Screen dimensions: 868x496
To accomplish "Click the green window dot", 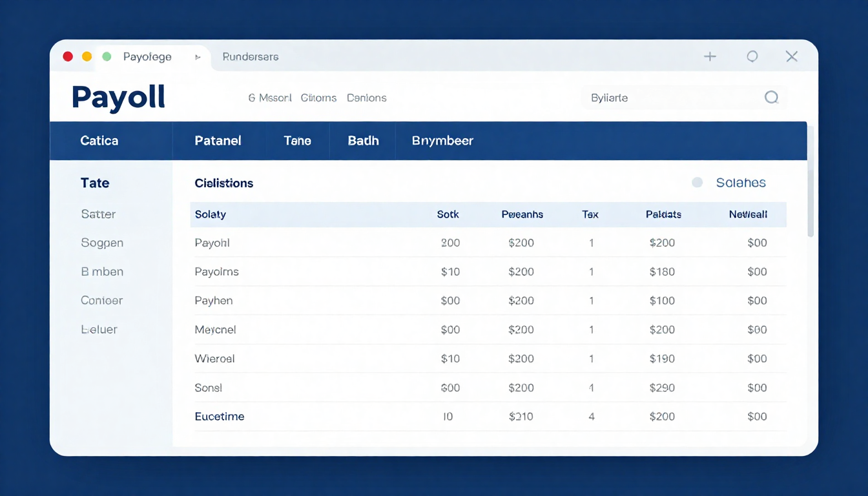I will [107, 57].
